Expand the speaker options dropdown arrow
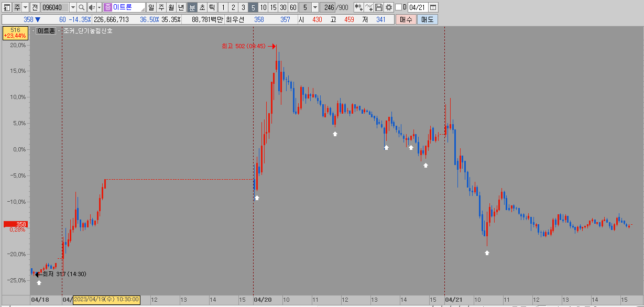This screenshot has height=307, width=644. click(x=99, y=7)
